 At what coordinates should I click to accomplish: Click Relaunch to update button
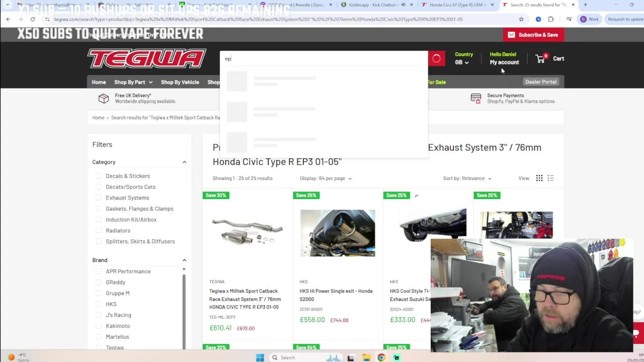pos(625,19)
